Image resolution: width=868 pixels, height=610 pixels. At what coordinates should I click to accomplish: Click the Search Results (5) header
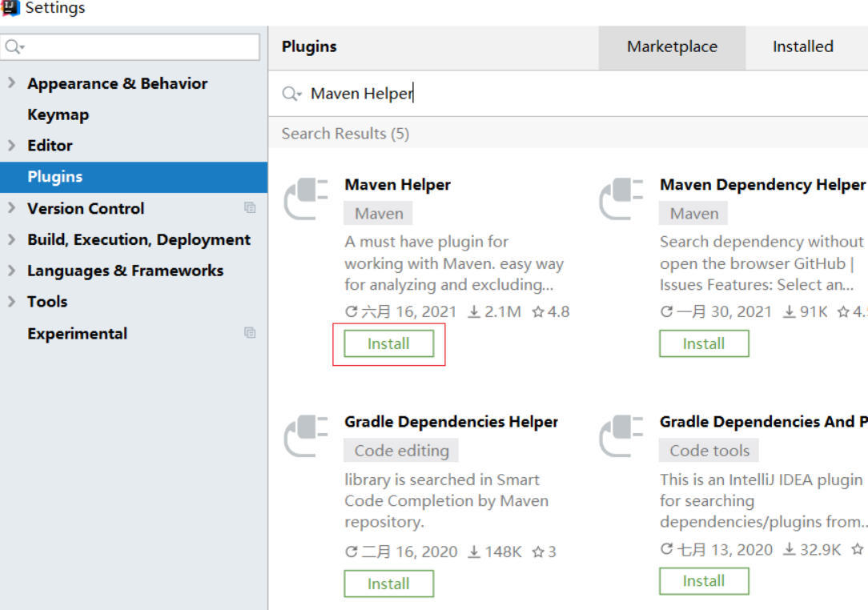[345, 134]
